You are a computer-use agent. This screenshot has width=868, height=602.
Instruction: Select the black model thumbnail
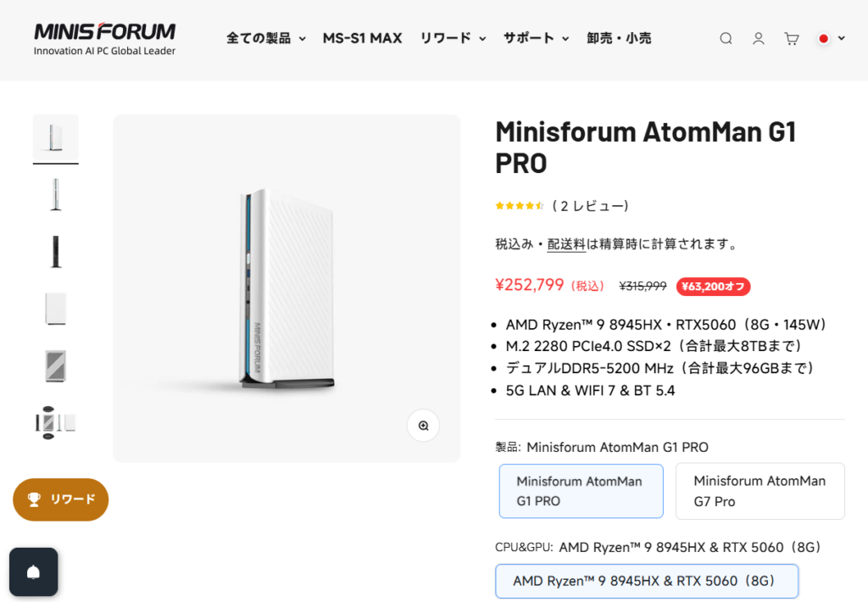pyautogui.click(x=56, y=252)
